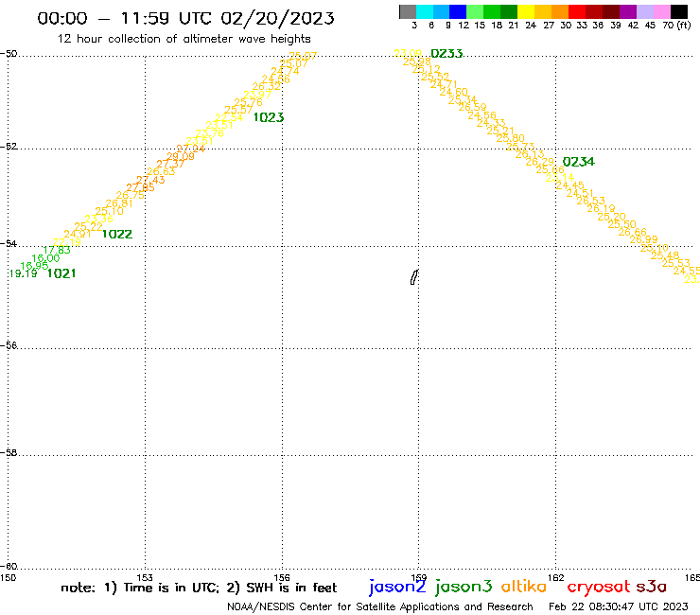This screenshot has width=700, height=615.
Task: Click track time label 0233
Action: pyautogui.click(x=446, y=54)
